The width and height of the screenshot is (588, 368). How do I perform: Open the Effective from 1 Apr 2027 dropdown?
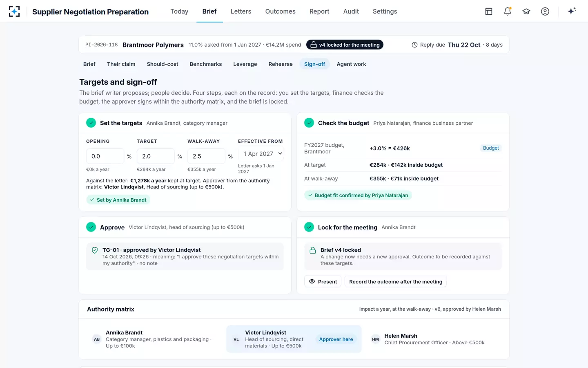pyautogui.click(x=261, y=154)
